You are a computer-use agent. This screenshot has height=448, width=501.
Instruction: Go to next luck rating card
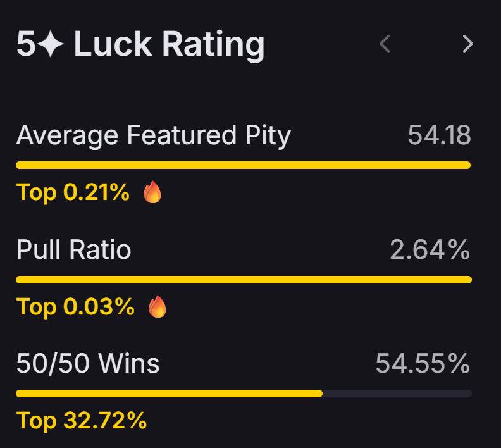coord(467,44)
